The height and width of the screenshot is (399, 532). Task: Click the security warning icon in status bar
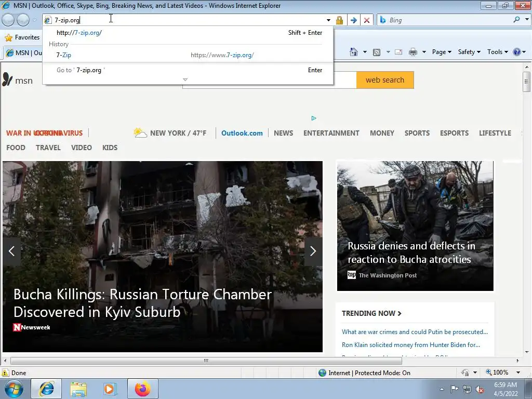tap(5, 373)
